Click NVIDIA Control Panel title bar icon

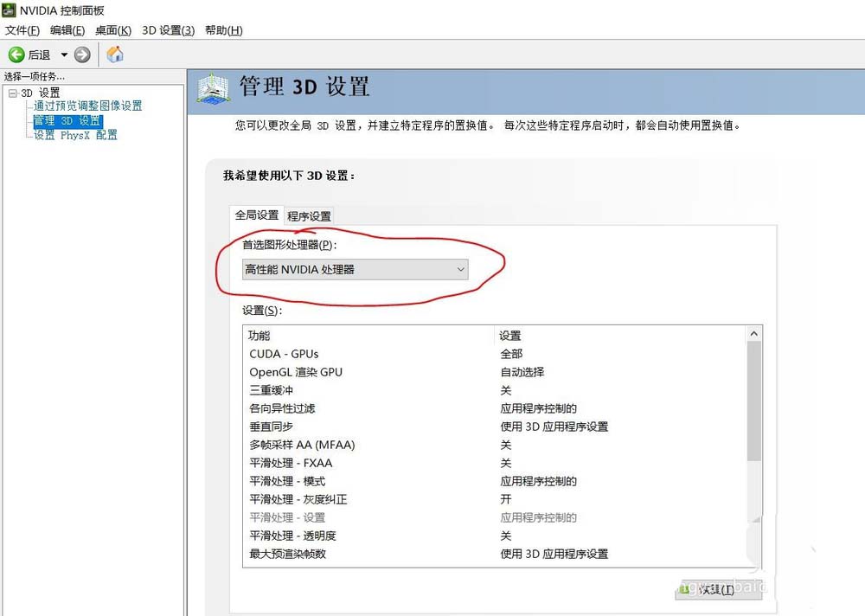[9, 10]
